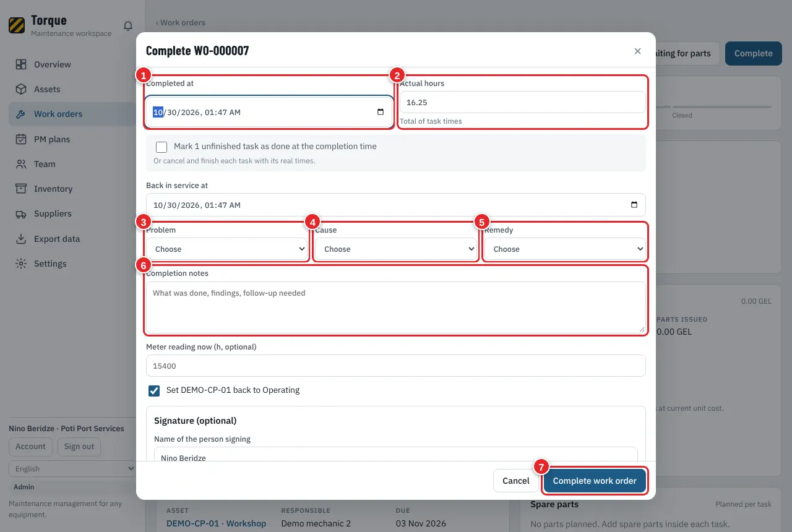Click the Sign out button

pyautogui.click(x=79, y=447)
